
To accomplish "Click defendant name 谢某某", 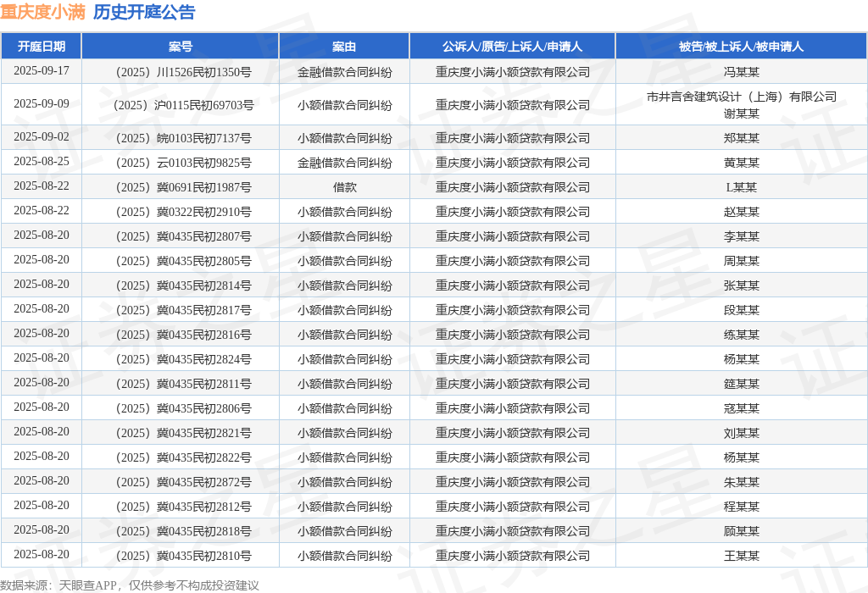I will pyautogui.click(x=741, y=114).
